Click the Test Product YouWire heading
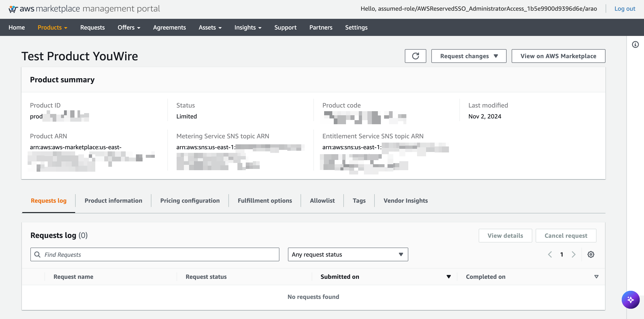644x319 pixels. point(79,56)
